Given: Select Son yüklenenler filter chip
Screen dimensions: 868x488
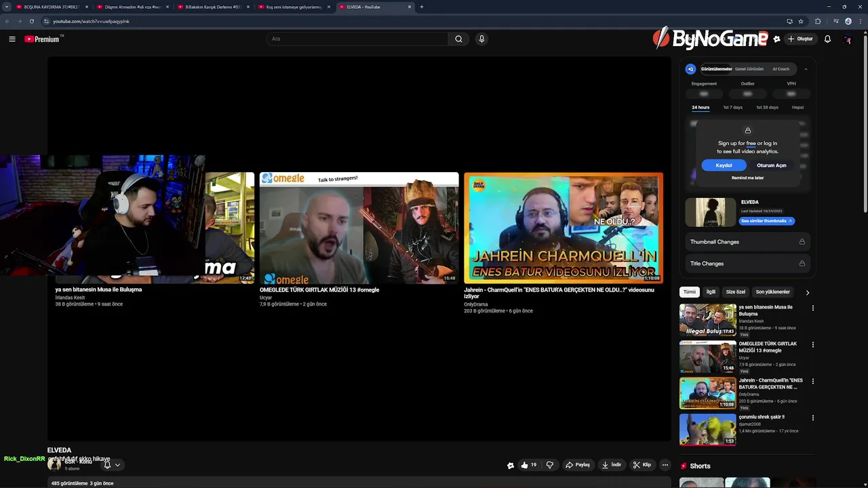Looking at the screenshot, I should 773,292.
